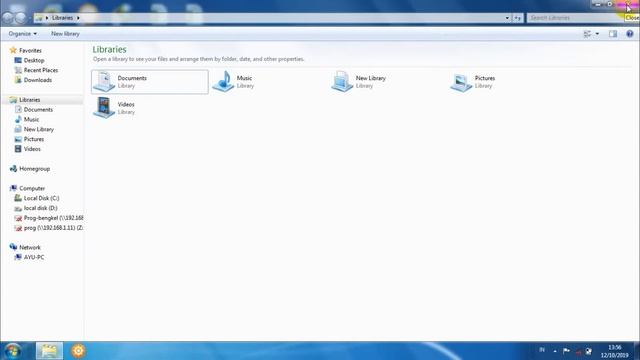This screenshot has height=360, width=640.
Task: Click the change view icon
Action: point(587,34)
